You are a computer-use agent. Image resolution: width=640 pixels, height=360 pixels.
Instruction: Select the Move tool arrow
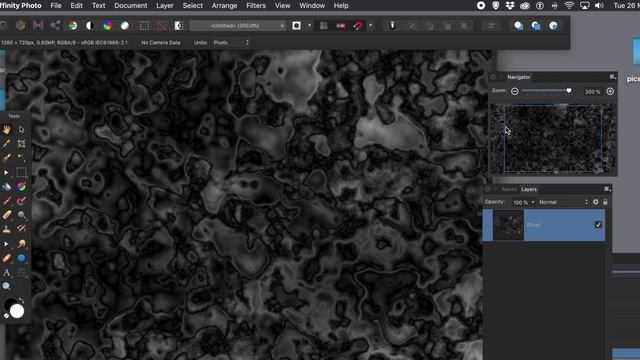pos(21,129)
